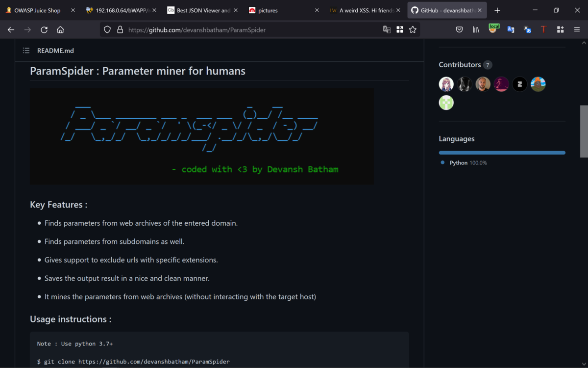
Task: Open the green pixel identicon contributor avatar
Action: [446, 103]
